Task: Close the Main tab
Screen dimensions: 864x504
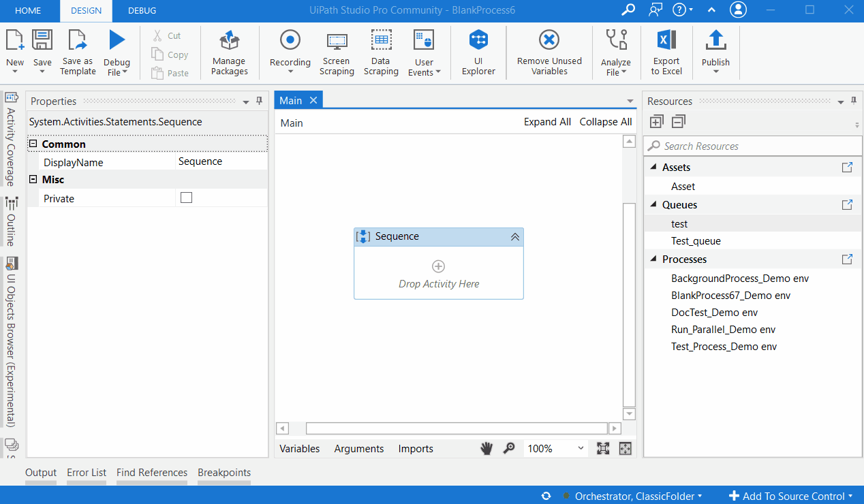Action: pyautogui.click(x=313, y=100)
